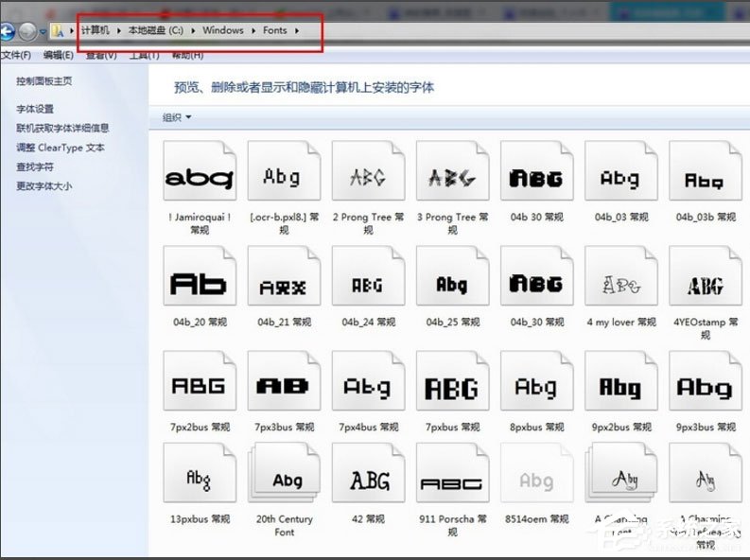Go to 控制面板主页
This screenshot has height=560, width=750.
pos(44,80)
